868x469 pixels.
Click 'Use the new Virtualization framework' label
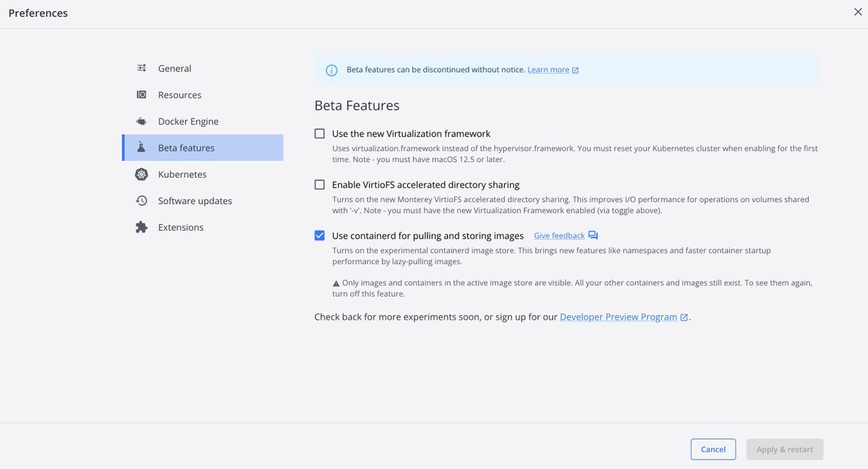point(411,134)
